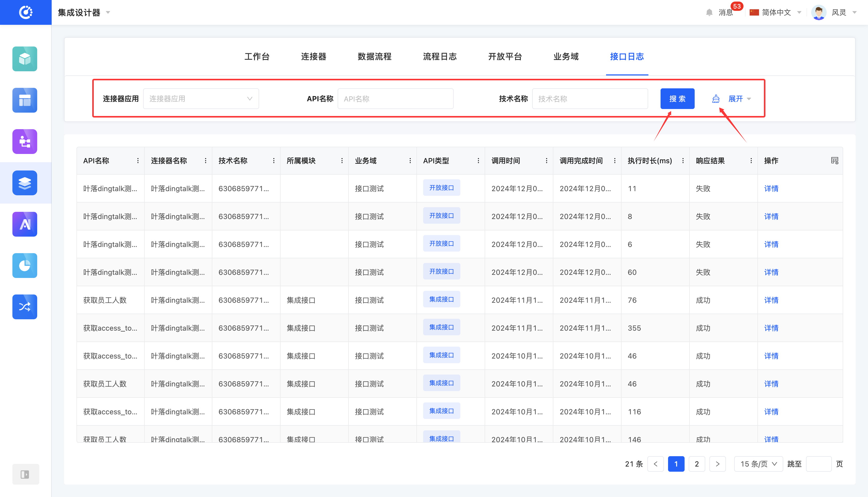The image size is (868, 497).
Task: Select the purple workflow tree sidebar icon
Action: click(25, 141)
